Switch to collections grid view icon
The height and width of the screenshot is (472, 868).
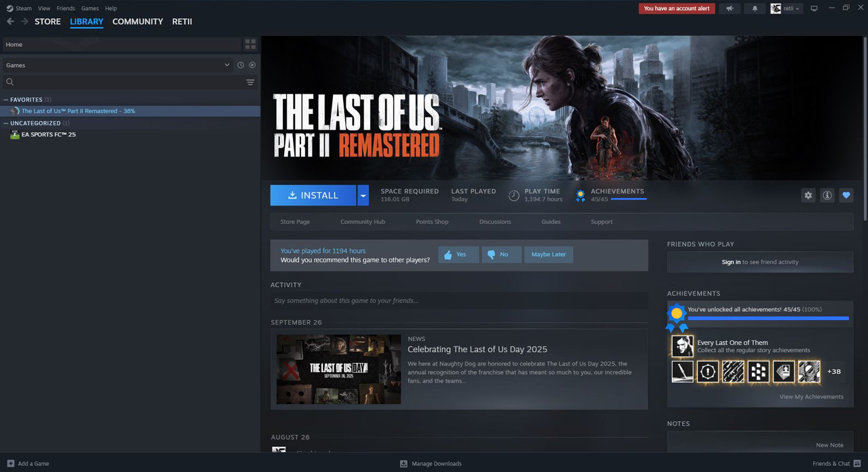click(250, 45)
